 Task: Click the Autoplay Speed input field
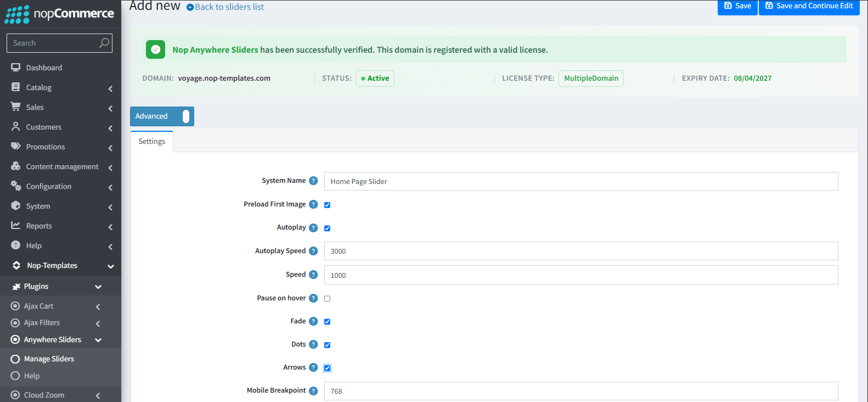(581, 251)
